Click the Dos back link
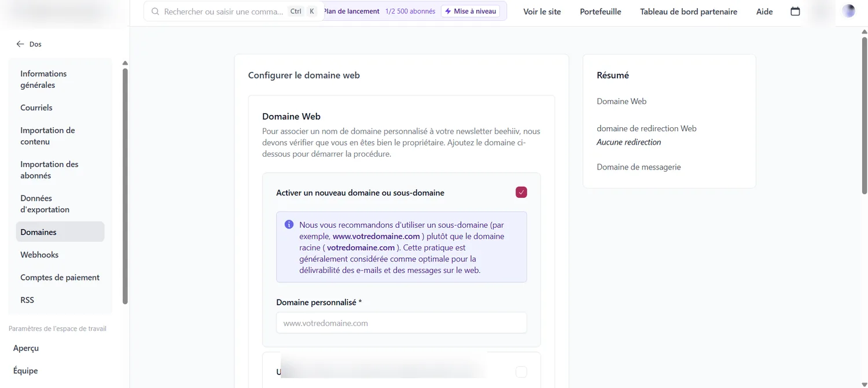868x388 pixels. pos(29,44)
